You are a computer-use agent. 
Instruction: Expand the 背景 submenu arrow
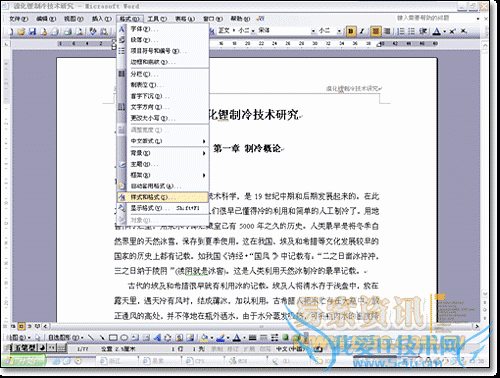204,153
